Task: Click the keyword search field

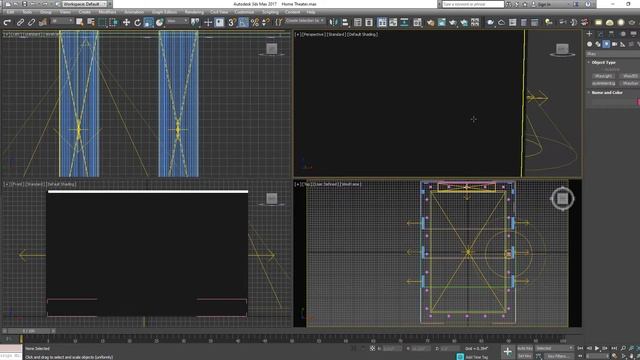Action: pyautogui.click(x=473, y=4)
